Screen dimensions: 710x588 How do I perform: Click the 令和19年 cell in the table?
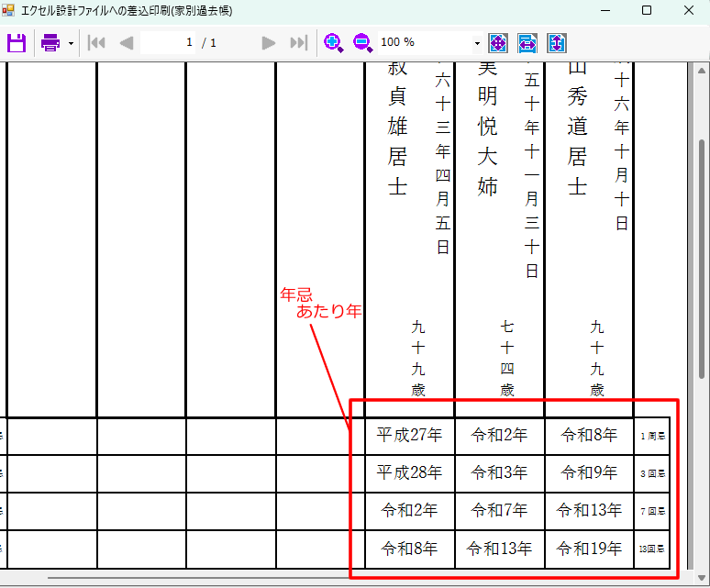[589, 549]
